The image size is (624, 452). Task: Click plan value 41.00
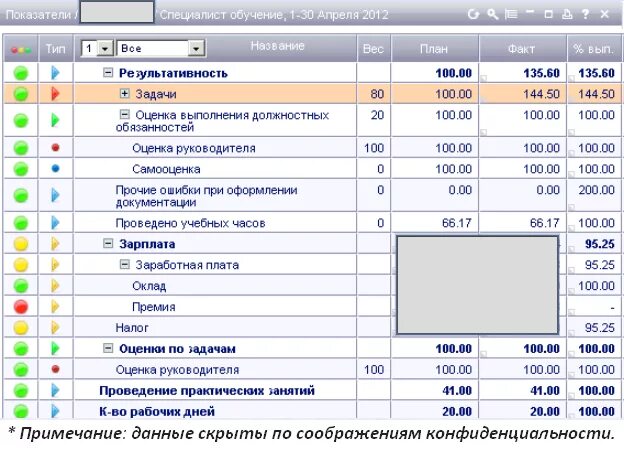457,390
